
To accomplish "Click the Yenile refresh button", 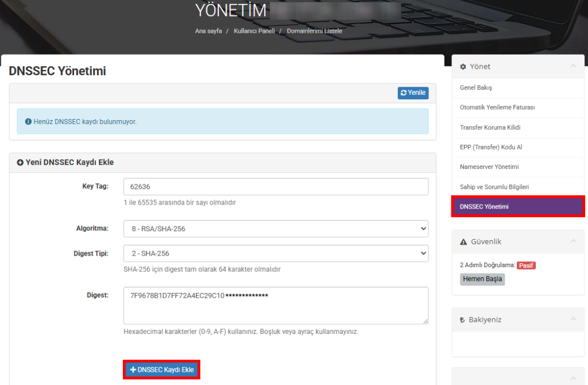I will point(413,93).
